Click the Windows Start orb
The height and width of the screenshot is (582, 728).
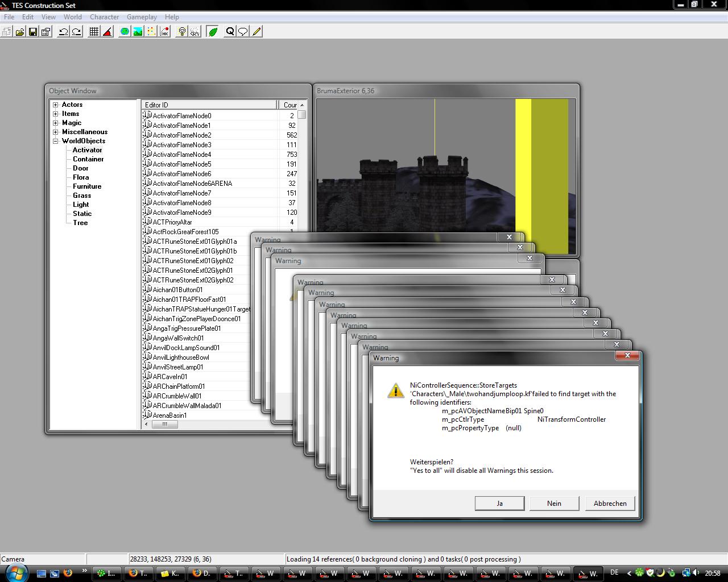(x=15, y=573)
